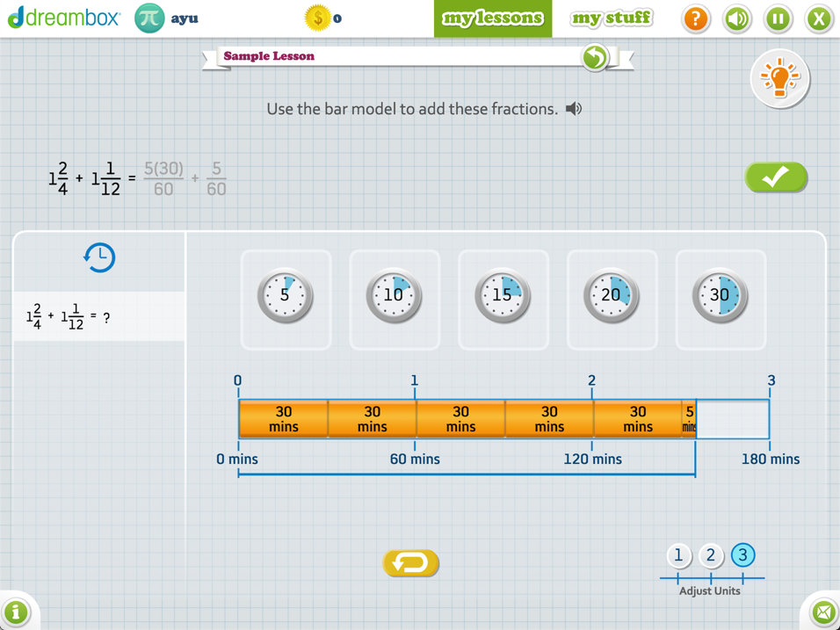Submit answer with the green checkmark button

tap(776, 177)
